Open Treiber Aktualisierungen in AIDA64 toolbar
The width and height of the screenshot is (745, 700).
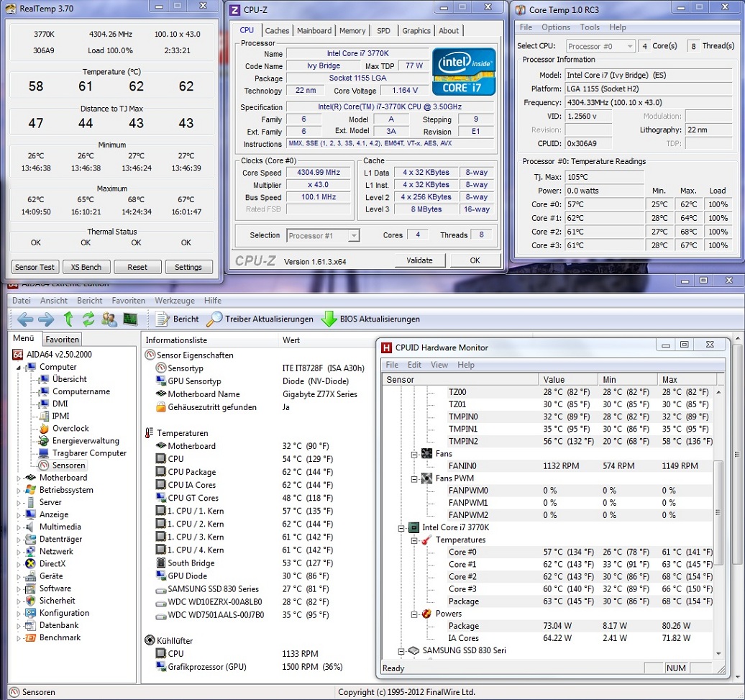click(260, 319)
